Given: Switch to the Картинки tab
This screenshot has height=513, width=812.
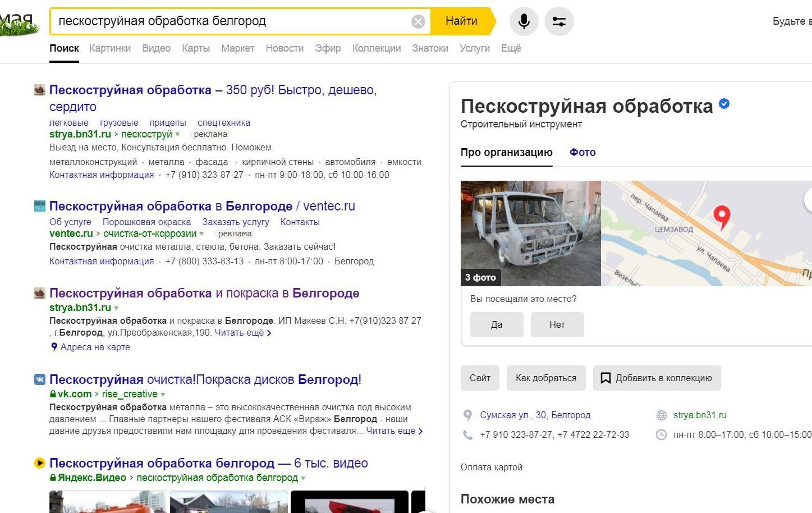Looking at the screenshot, I should [x=110, y=48].
